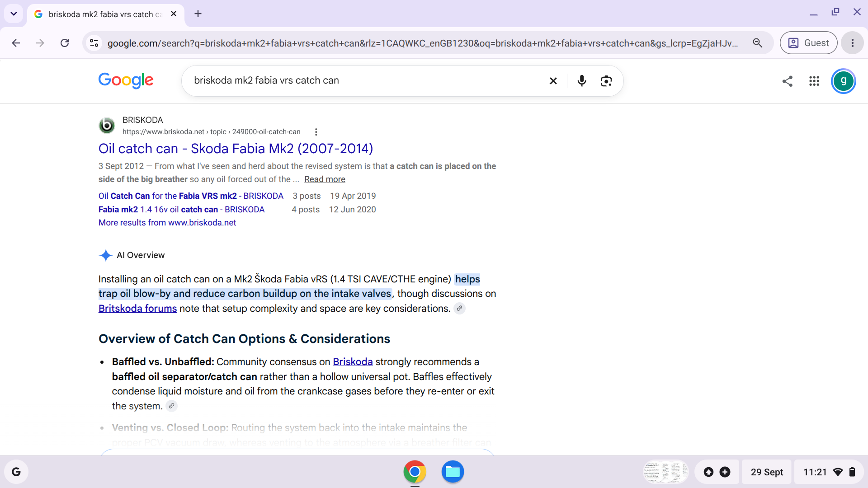This screenshot has width=868, height=488.
Task: Search by image with Google Lens
Action: click(606, 81)
